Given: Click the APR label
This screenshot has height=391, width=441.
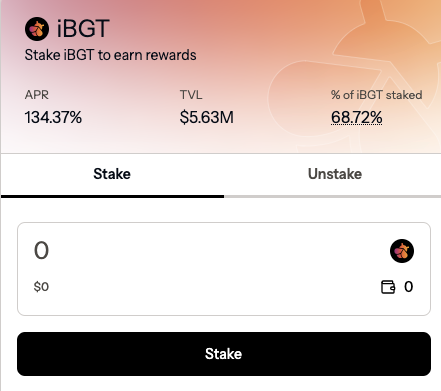Looking at the screenshot, I should tap(37, 95).
